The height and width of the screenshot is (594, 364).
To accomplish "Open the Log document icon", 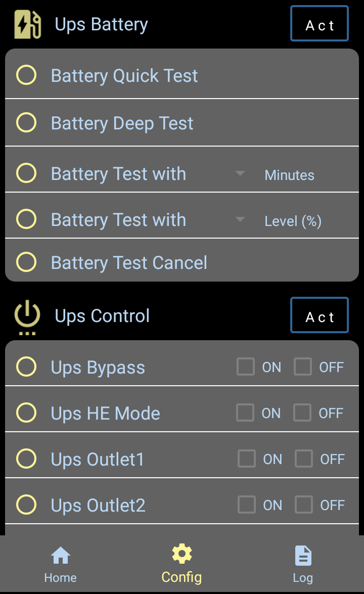I will 303,556.
